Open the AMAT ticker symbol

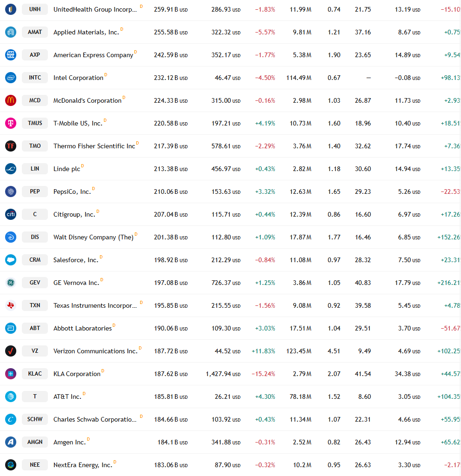click(x=35, y=32)
